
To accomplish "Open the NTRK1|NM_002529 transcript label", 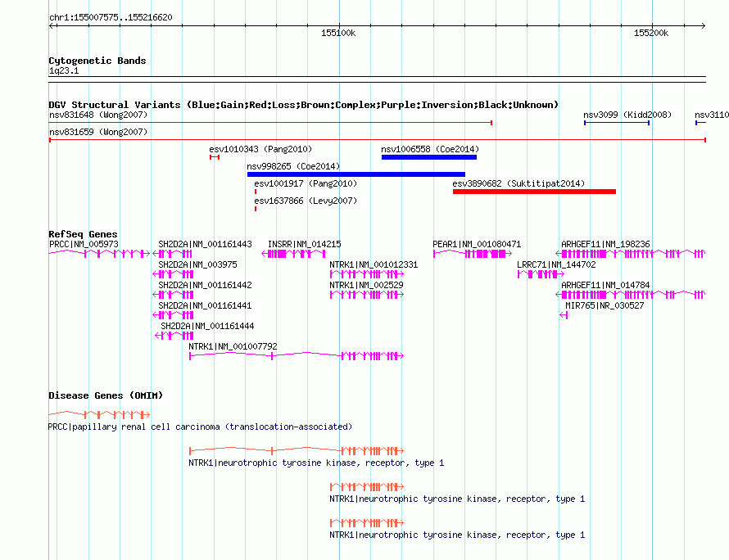I will point(366,285).
